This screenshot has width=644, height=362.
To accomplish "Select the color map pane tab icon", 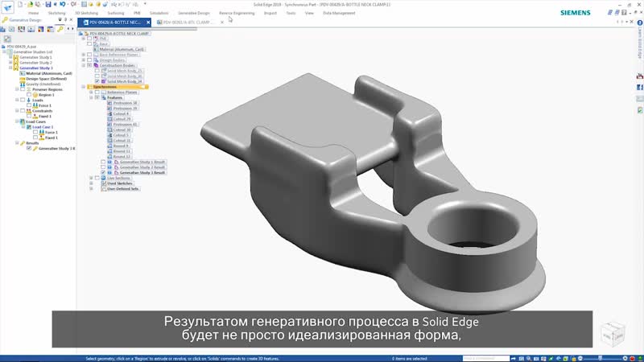I will [x=41, y=29].
